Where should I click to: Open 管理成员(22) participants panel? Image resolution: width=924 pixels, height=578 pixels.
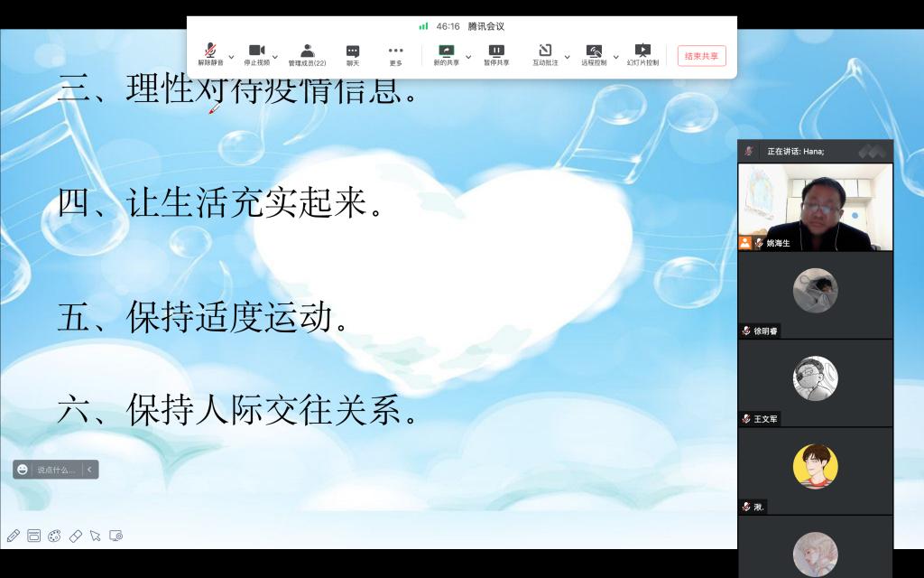(307, 51)
